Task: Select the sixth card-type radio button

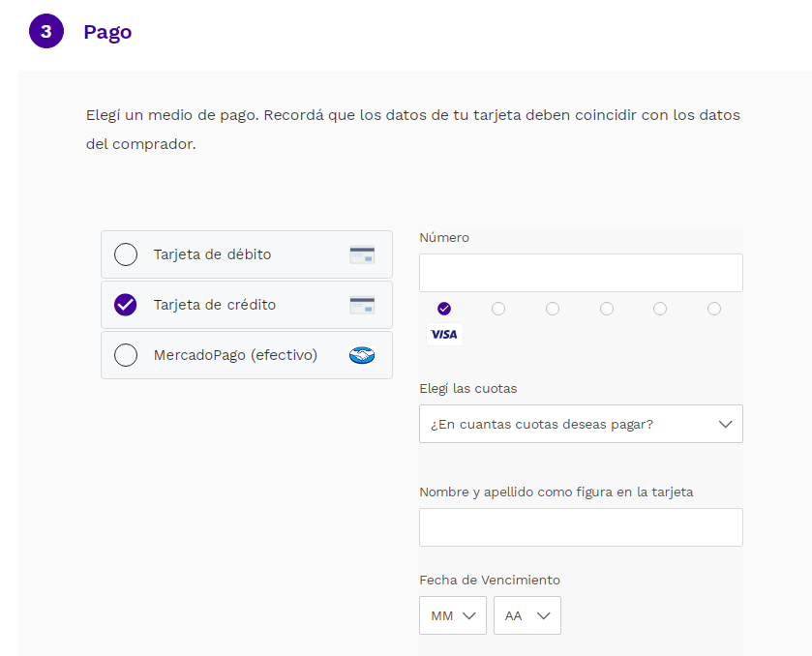Action: tap(714, 309)
